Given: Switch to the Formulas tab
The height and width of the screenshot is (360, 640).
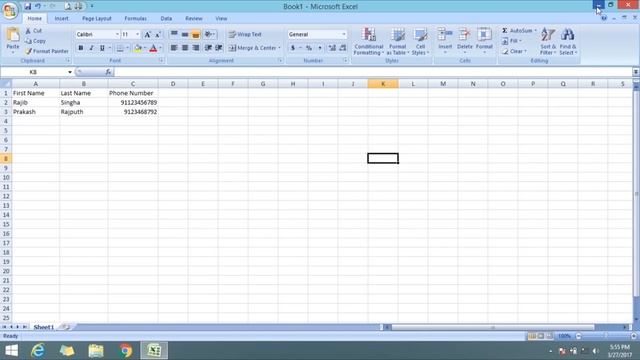Looking at the screenshot, I should click(x=135, y=18).
